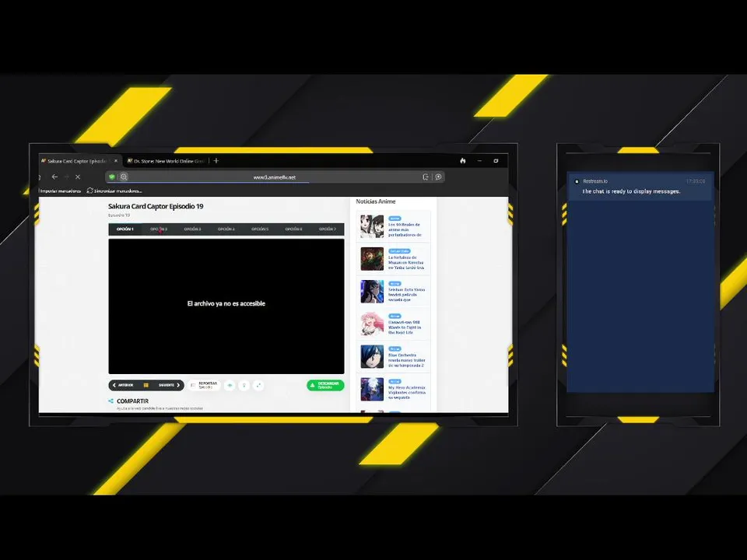This screenshot has width=747, height=560.
Task: Click the share page icon in address bar
Action: pos(426,177)
